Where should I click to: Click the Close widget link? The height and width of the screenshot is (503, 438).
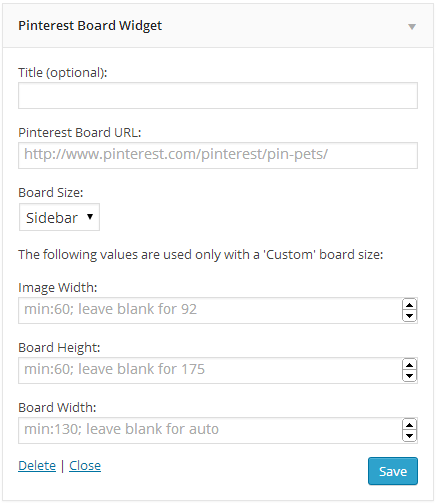pyautogui.click(x=85, y=466)
